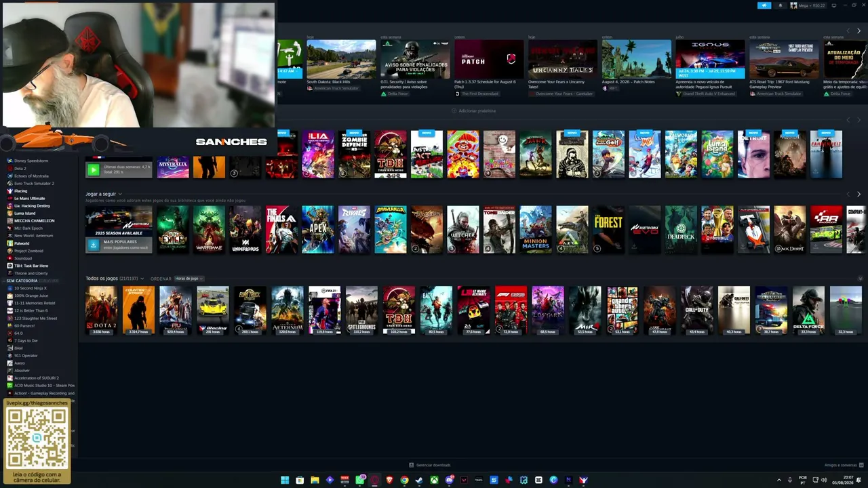This screenshot has width=868, height=488.
Task: Show hidden icons in the system tray
Action: [778, 480]
